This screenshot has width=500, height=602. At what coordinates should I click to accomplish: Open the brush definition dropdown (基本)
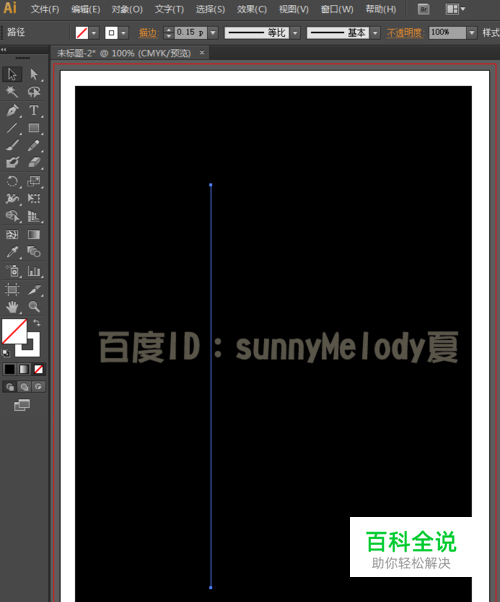click(x=375, y=33)
